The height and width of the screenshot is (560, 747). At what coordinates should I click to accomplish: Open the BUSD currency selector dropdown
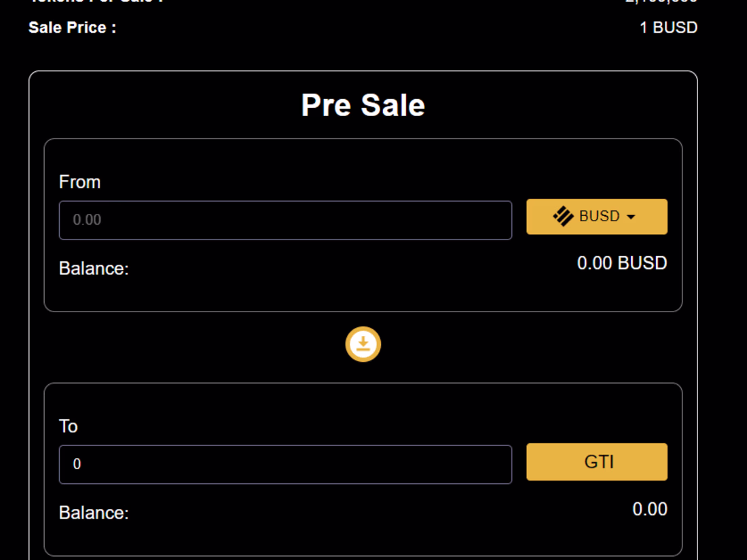point(597,216)
